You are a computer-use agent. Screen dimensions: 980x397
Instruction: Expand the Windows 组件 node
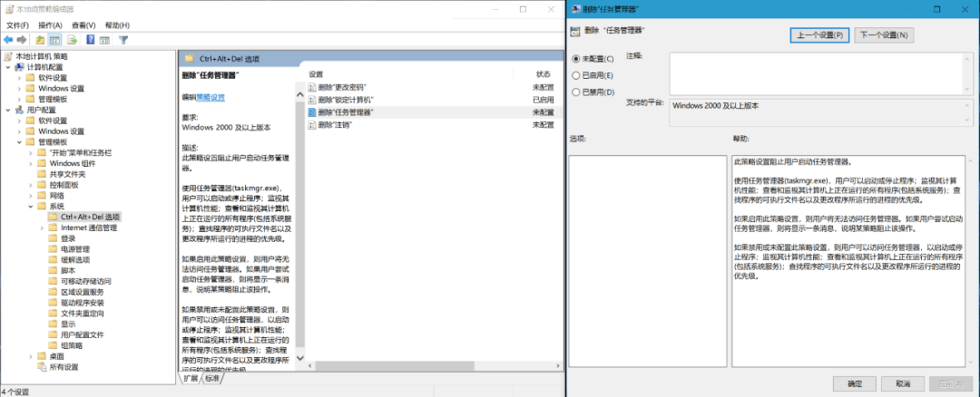click(30, 163)
